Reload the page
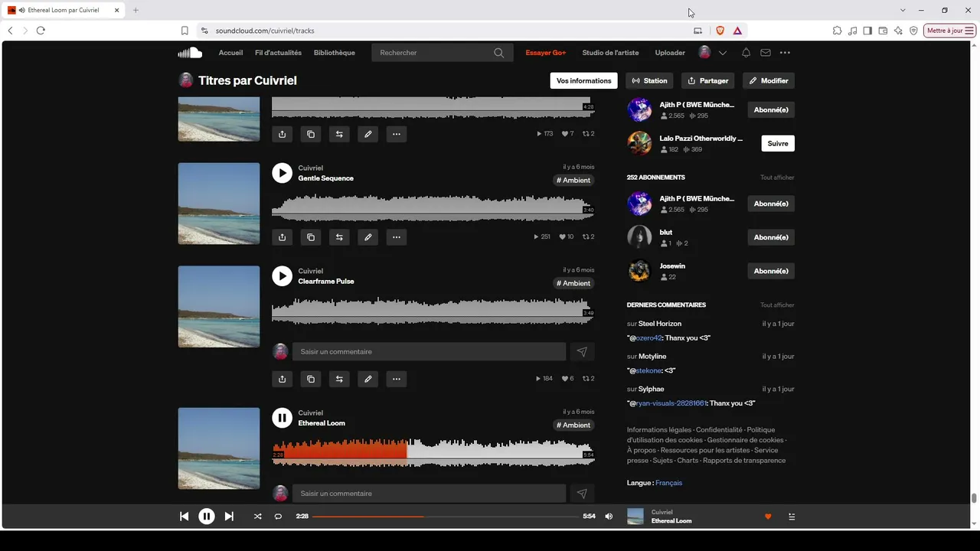 coord(41,31)
